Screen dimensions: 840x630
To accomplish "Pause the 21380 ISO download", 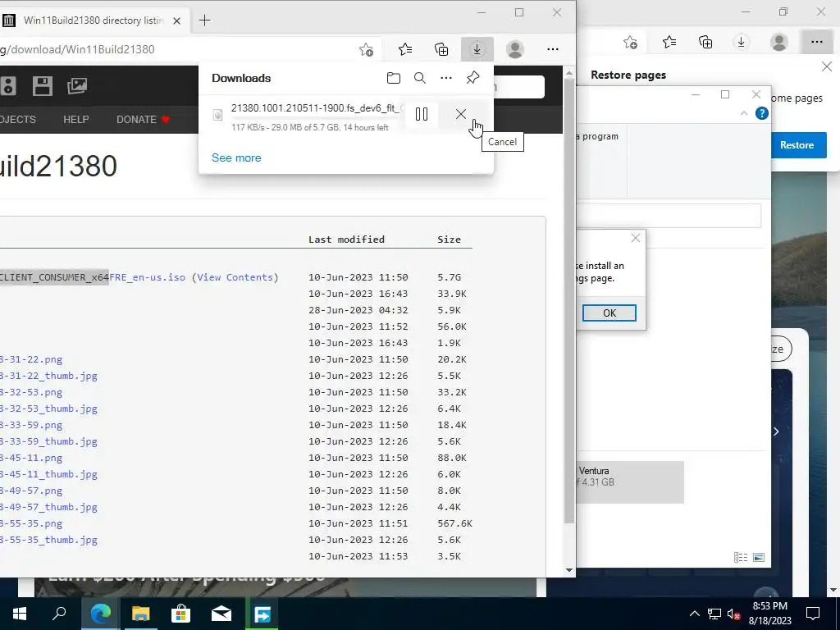I will (421, 114).
